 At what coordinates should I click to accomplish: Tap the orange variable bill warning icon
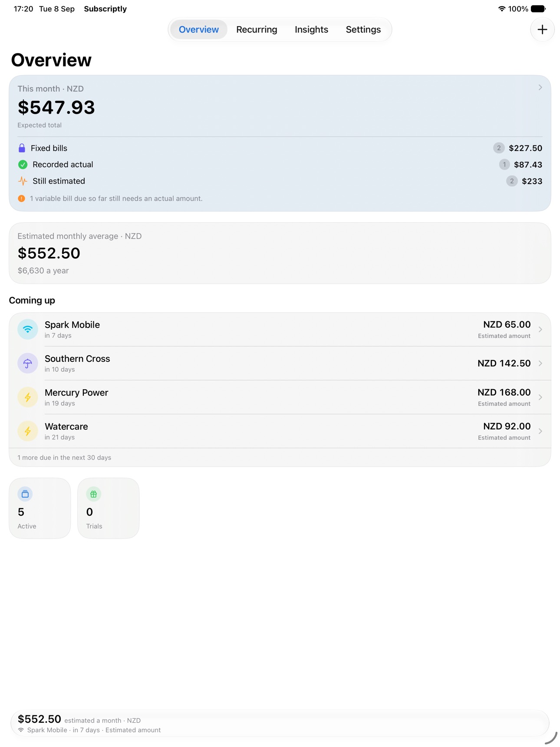[21, 198]
